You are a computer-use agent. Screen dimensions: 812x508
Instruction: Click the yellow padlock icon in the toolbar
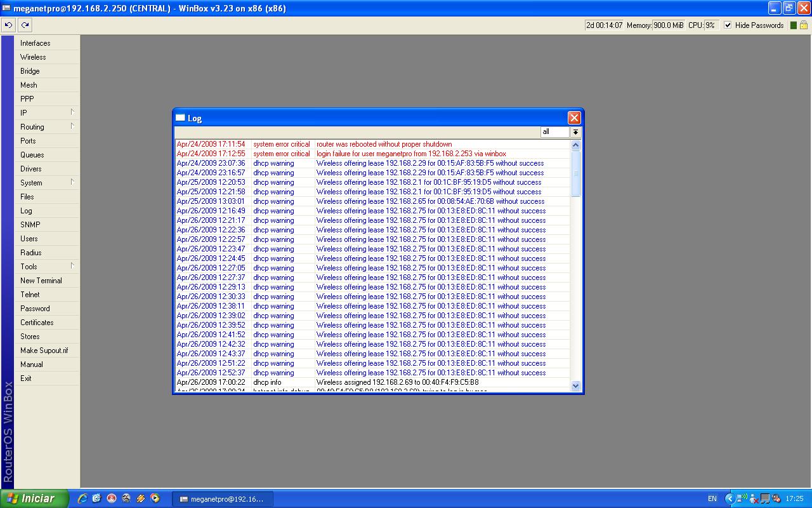[x=804, y=25]
